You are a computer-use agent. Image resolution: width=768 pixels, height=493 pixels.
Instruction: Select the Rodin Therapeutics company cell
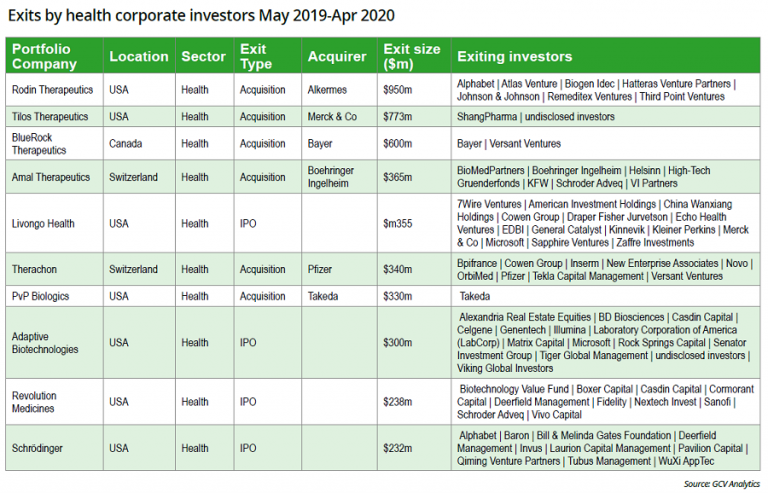tap(51, 90)
